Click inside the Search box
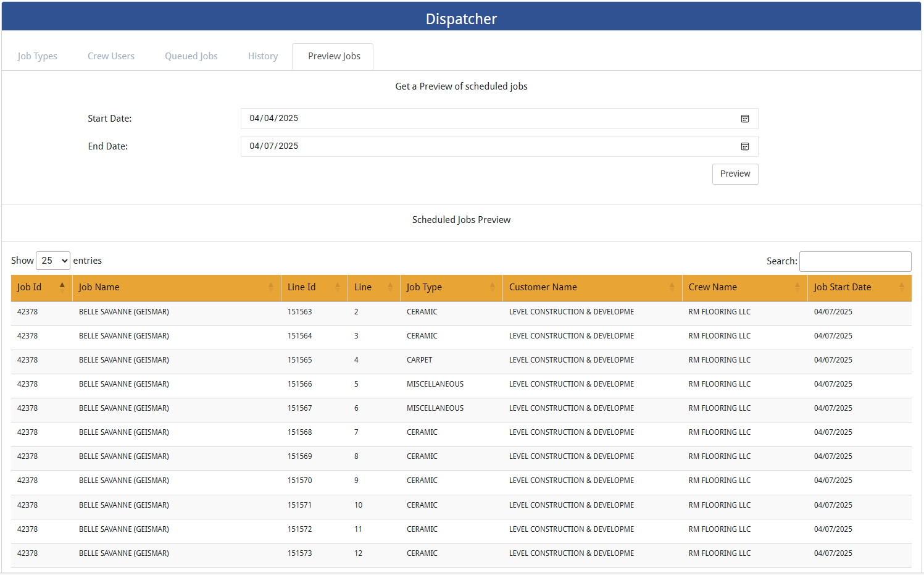924x575 pixels. tap(855, 261)
